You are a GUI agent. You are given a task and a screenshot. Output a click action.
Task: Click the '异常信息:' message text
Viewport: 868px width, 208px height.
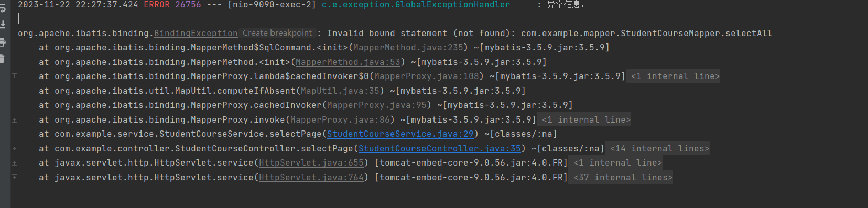(x=566, y=5)
